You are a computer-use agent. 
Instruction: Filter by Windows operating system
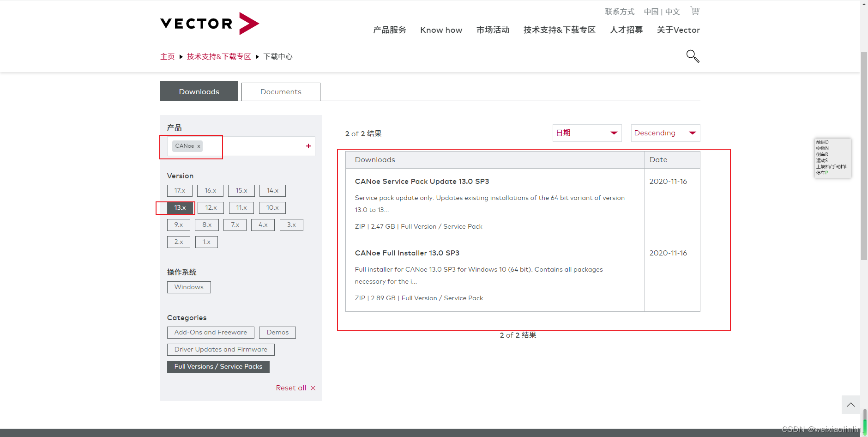tap(189, 287)
